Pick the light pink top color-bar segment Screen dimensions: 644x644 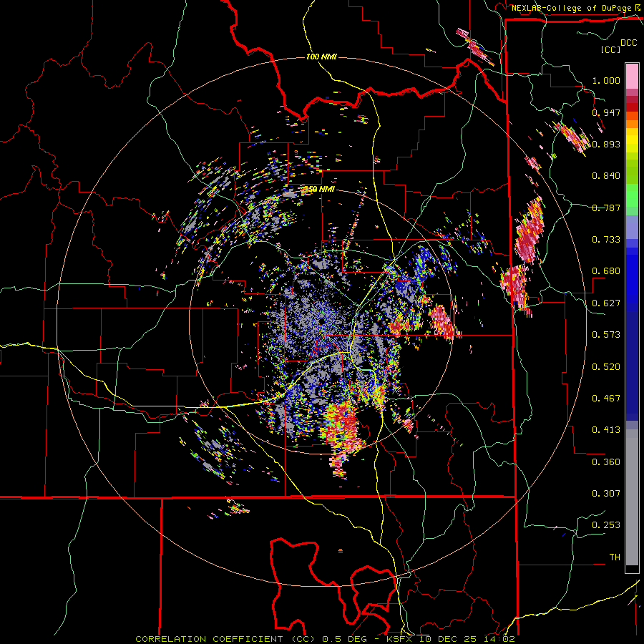coord(632,76)
